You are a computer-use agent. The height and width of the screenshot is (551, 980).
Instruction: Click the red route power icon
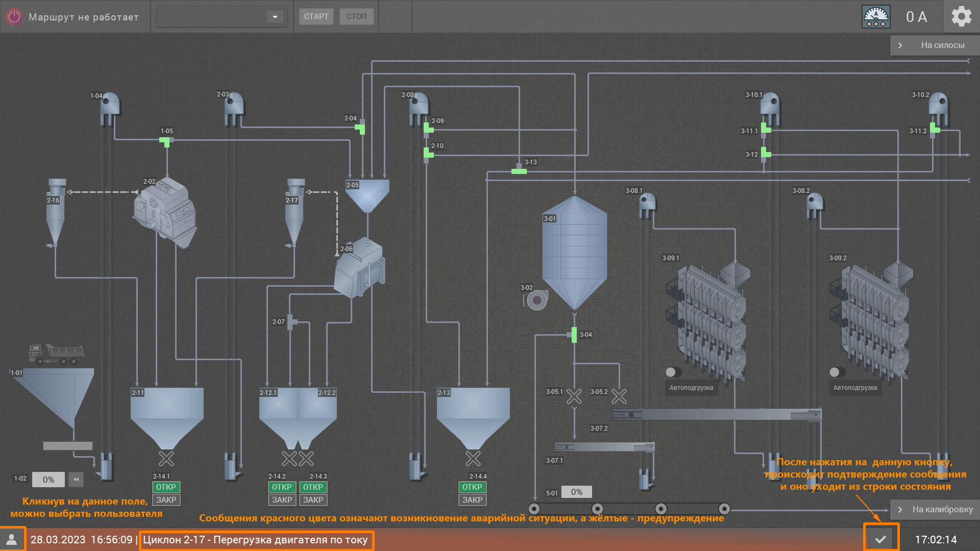click(14, 17)
